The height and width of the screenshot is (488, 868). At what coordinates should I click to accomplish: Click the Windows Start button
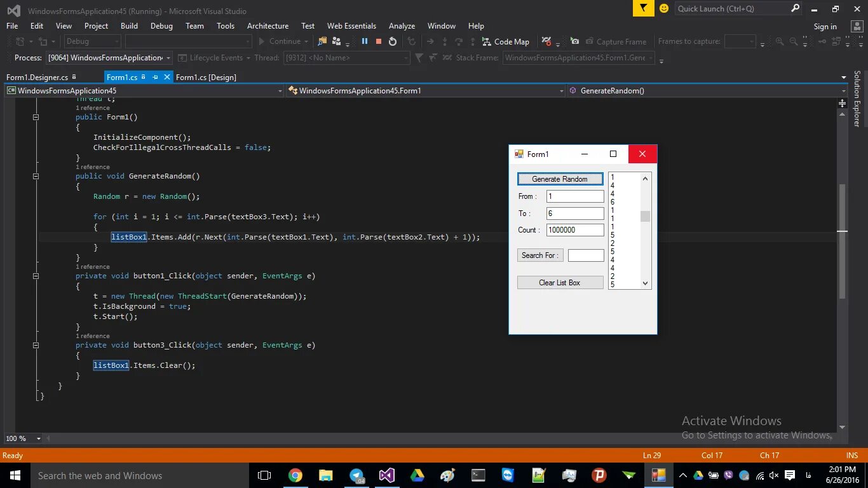[x=15, y=475]
